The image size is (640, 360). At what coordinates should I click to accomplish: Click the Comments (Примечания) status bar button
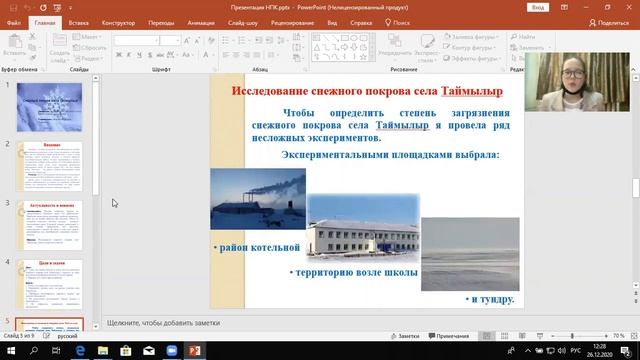[x=449, y=336]
